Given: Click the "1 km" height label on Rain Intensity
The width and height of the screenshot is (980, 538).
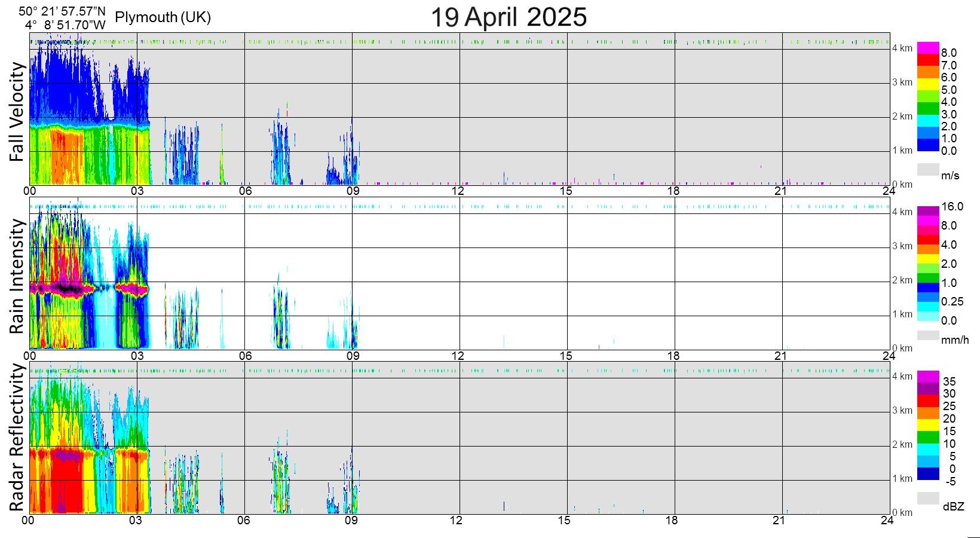Looking at the screenshot, I should pos(902,314).
